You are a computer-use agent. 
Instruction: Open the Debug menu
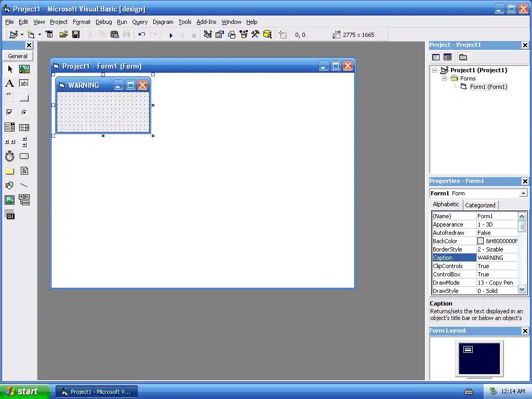coord(103,22)
